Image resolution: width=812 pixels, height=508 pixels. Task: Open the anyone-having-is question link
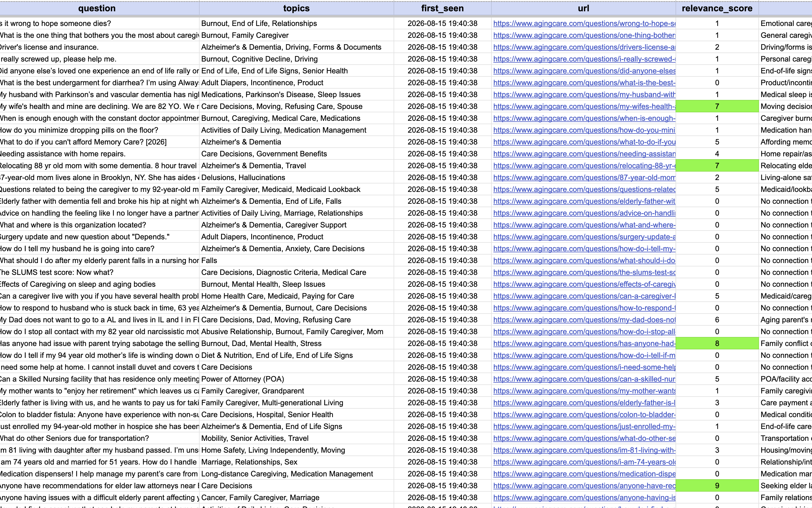click(x=584, y=498)
